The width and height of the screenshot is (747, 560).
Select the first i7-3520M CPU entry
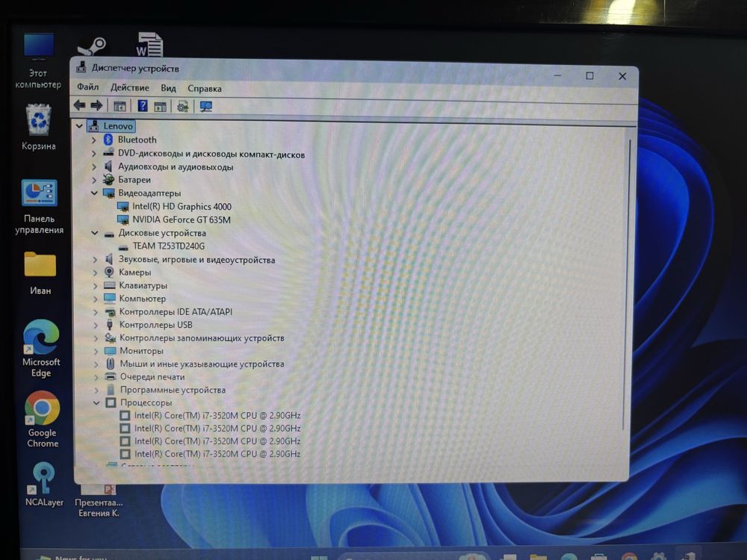[217, 415]
